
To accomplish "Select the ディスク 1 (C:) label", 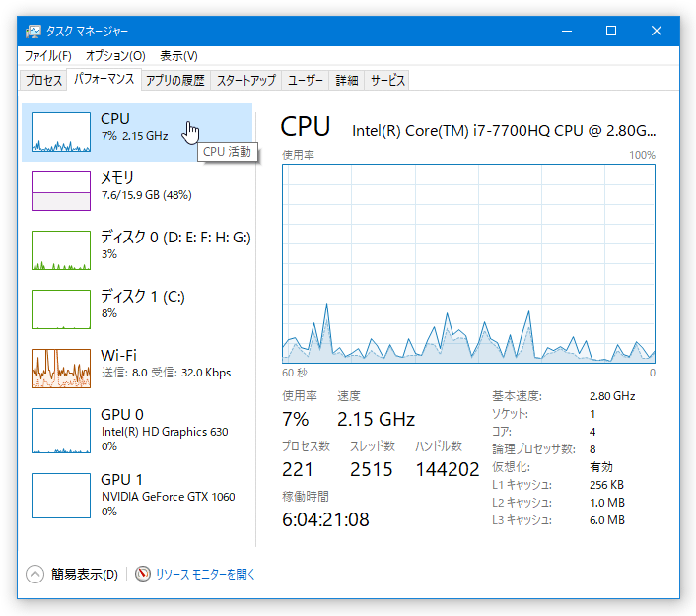I will 143,296.
